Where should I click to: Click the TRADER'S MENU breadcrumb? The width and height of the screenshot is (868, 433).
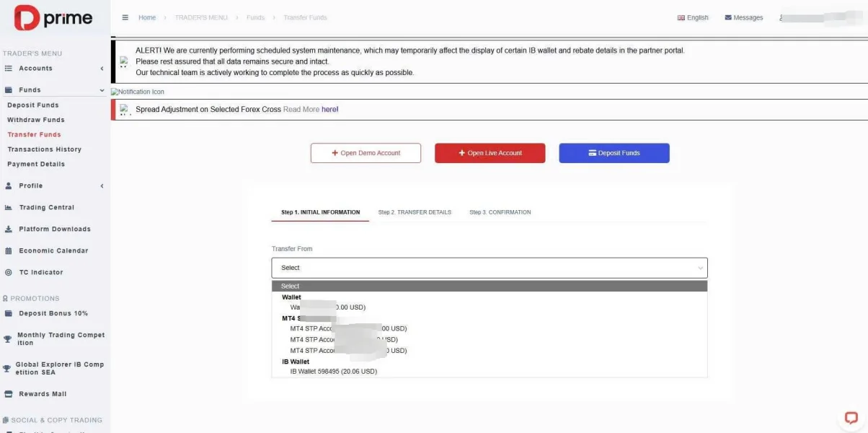[x=201, y=17]
